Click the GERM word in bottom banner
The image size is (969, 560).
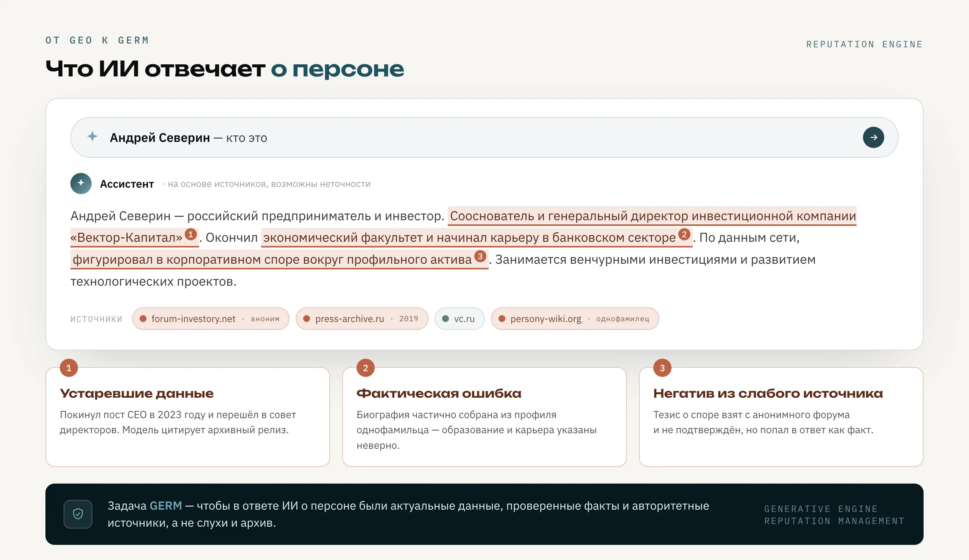(x=166, y=506)
